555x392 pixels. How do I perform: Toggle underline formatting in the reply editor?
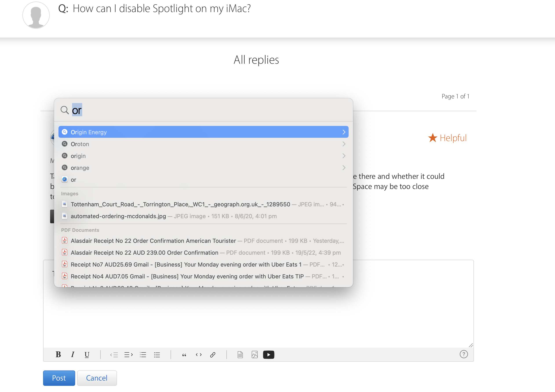pos(87,355)
